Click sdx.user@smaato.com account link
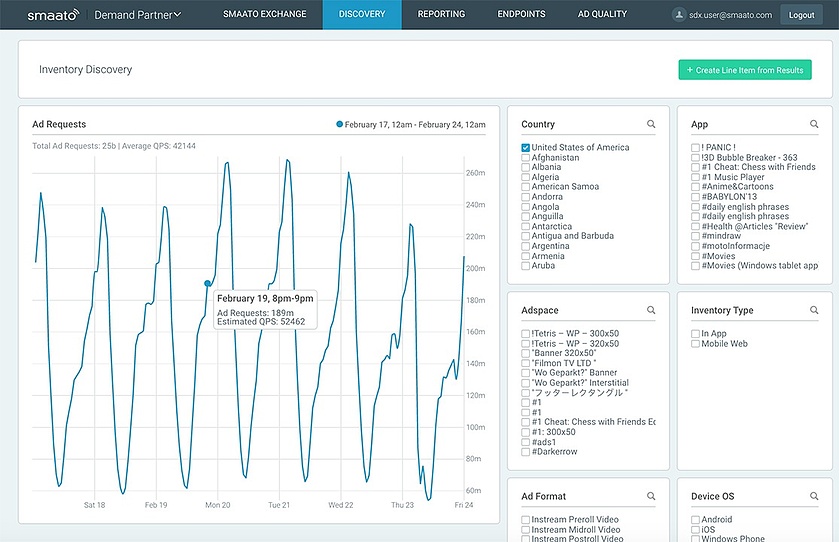 click(x=730, y=15)
